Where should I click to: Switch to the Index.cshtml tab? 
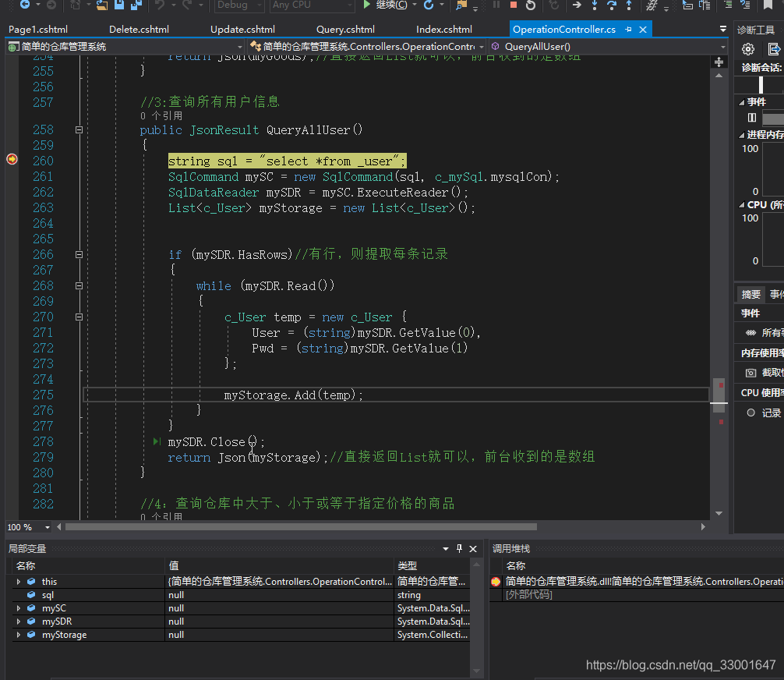coord(444,30)
